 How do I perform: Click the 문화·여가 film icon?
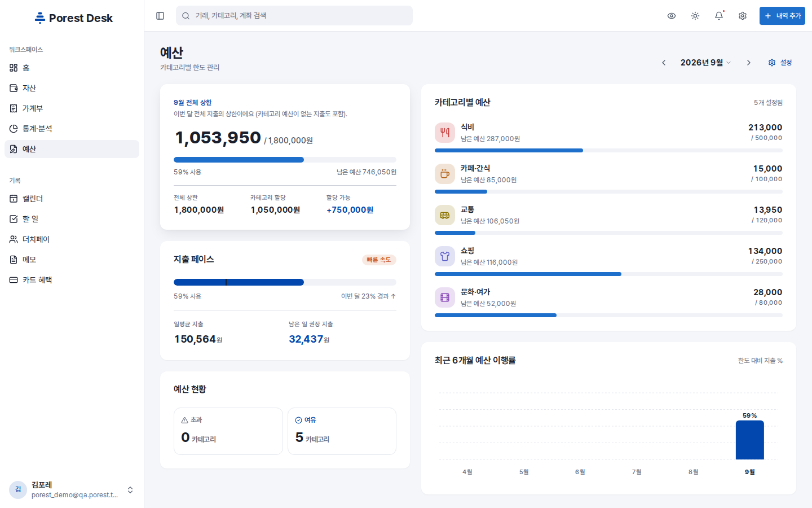pyautogui.click(x=445, y=297)
